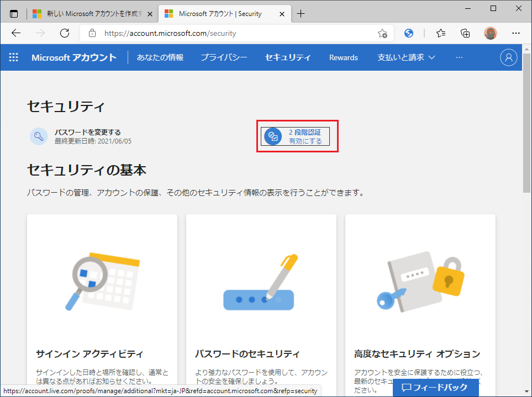Viewport: 532px width, 397px height.
Task: Click the フィードバック button
Action: click(x=436, y=388)
